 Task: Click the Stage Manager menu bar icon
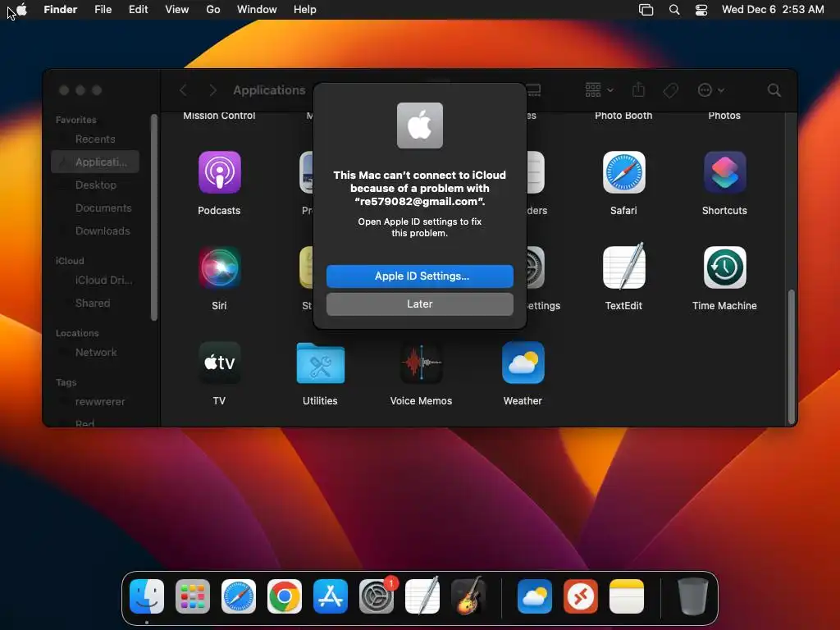tap(646, 10)
